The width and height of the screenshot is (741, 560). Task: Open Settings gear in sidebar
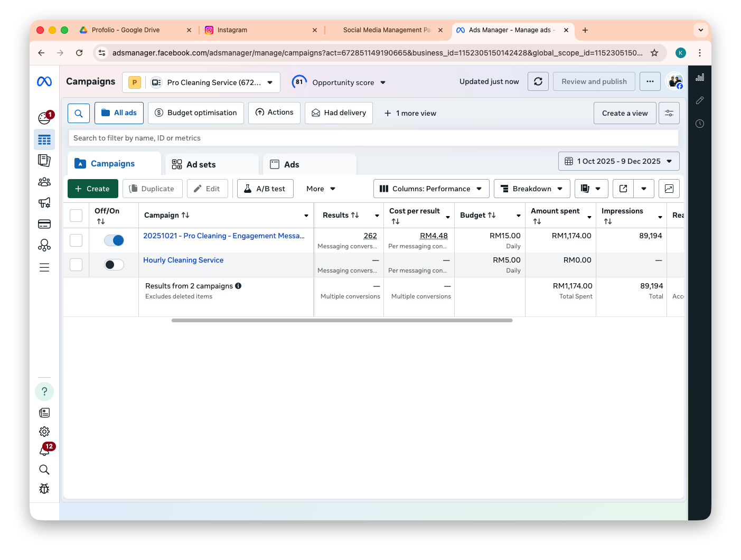click(44, 432)
